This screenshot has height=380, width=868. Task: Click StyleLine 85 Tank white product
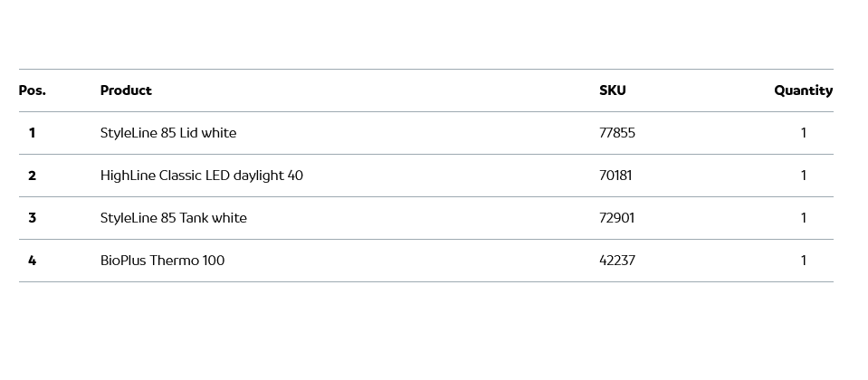coord(174,218)
